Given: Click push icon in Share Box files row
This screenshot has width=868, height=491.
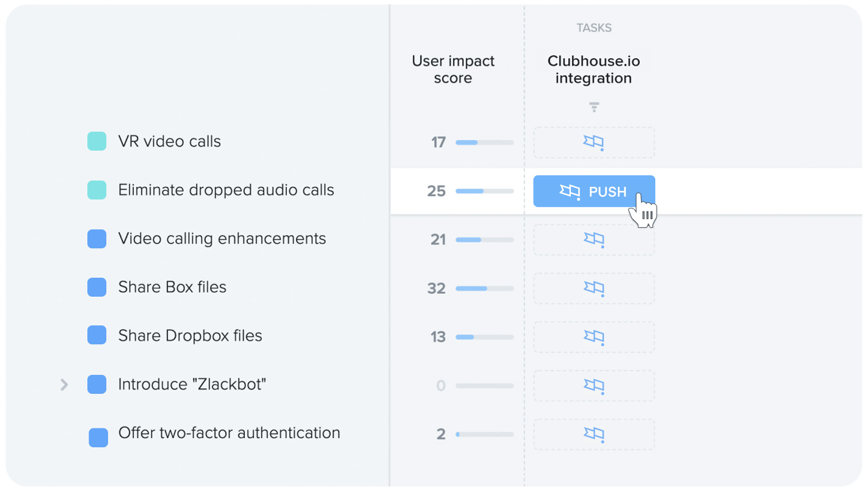Looking at the screenshot, I should 594,287.
